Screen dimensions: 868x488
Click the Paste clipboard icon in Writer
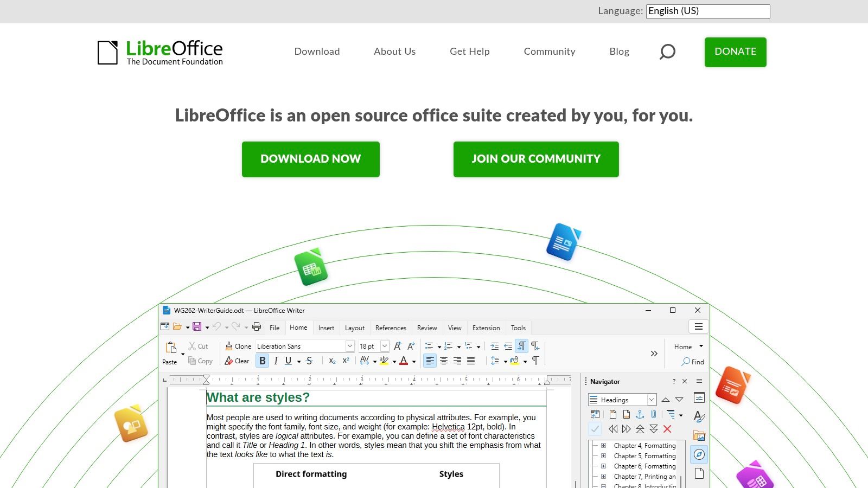(x=171, y=348)
